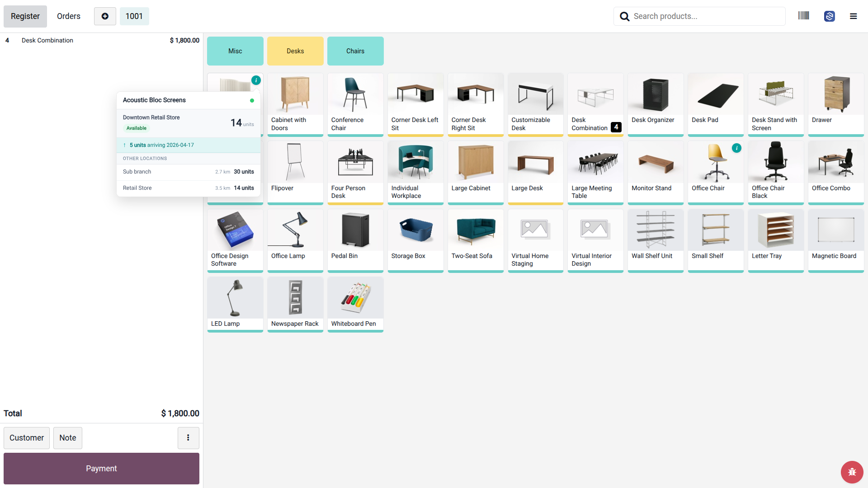Click the info icon on Office Chair

736,148
